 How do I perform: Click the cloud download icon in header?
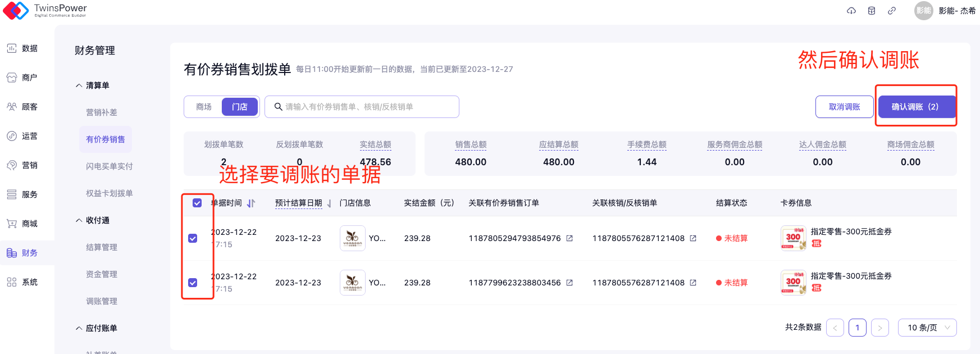click(x=851, y=11)
